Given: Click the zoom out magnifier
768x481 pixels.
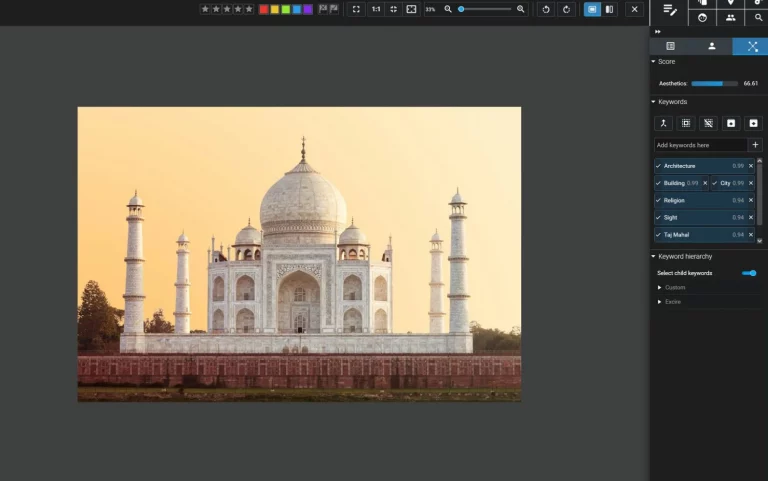Looking at the screenshot, I should point(448,9).
